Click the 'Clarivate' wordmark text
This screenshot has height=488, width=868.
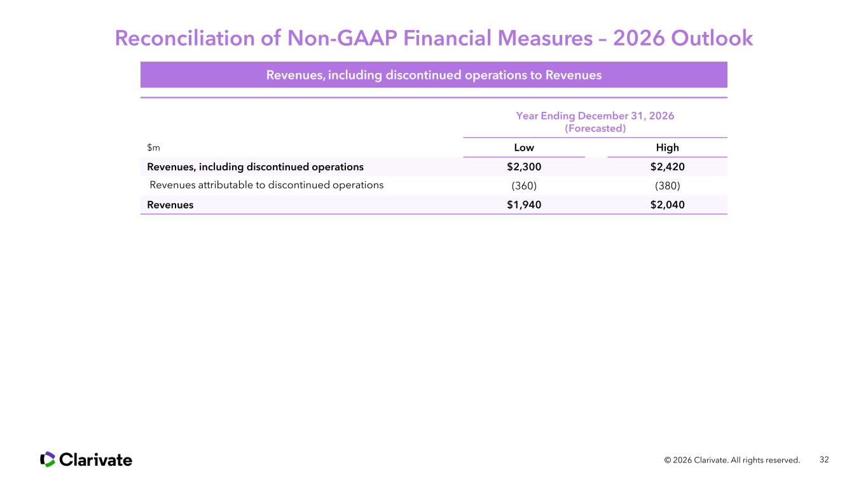click(x=96, y=459)
